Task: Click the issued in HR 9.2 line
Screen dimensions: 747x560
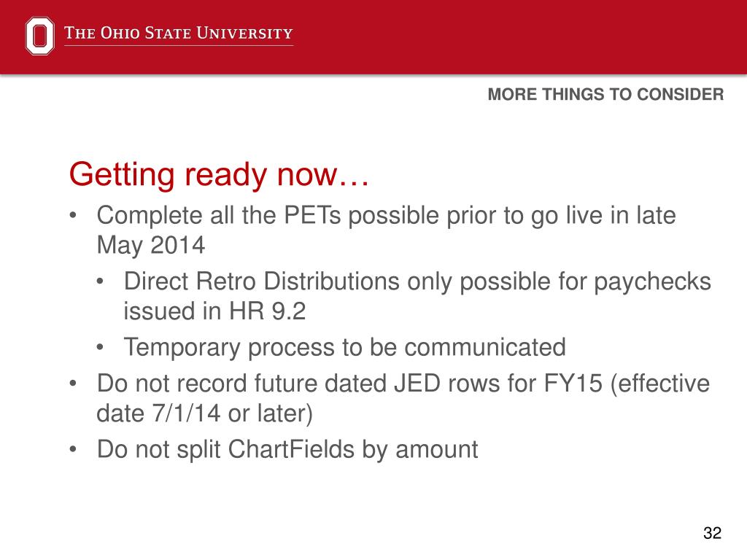Action: [214, 311]
